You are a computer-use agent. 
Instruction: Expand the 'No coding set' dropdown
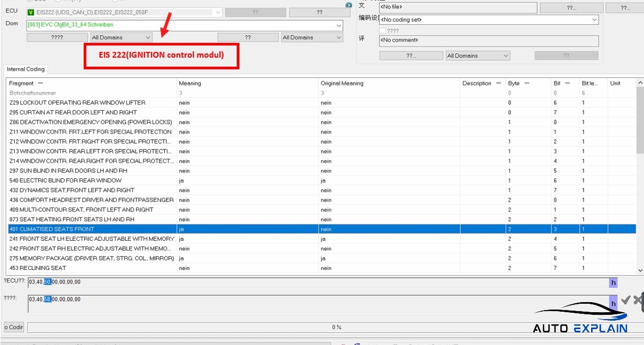(594, 20)
